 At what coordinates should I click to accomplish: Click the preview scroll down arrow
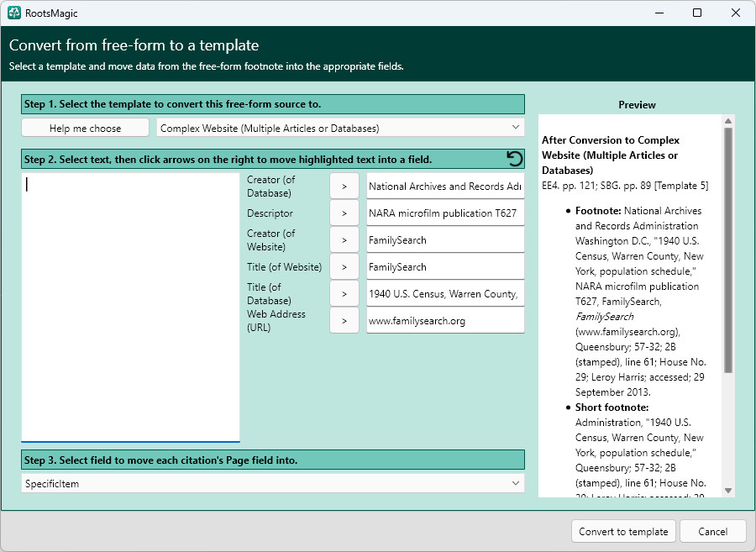pyautogui.click(x=728, y=491)
